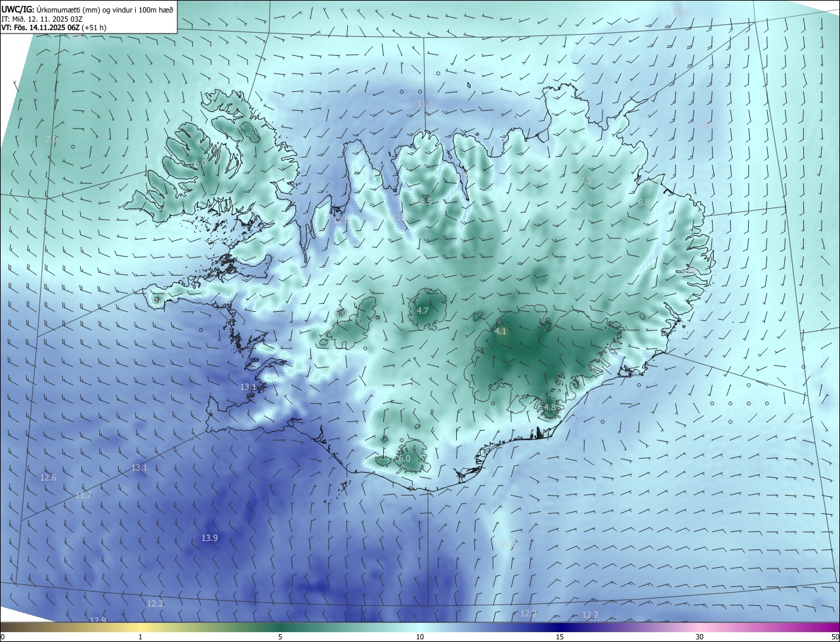Click the 13.1 value on the Reykjanes peninsula
This screenshot has height=642, width=840.
[248, 387]
